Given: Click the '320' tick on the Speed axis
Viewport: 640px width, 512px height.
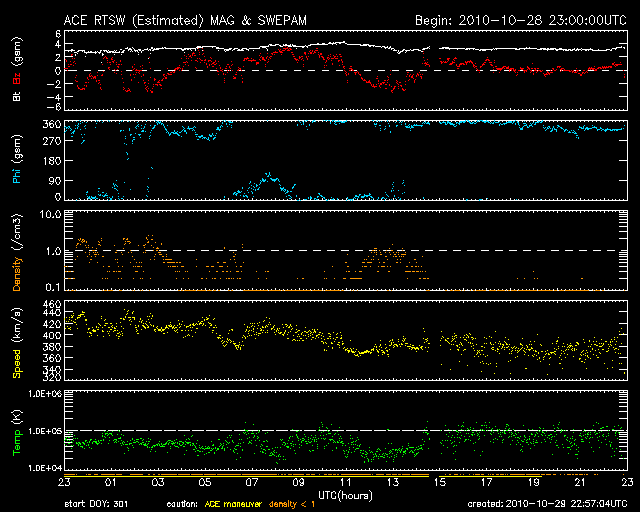Looking at the screenshot, I should click(x=52, y=377).
